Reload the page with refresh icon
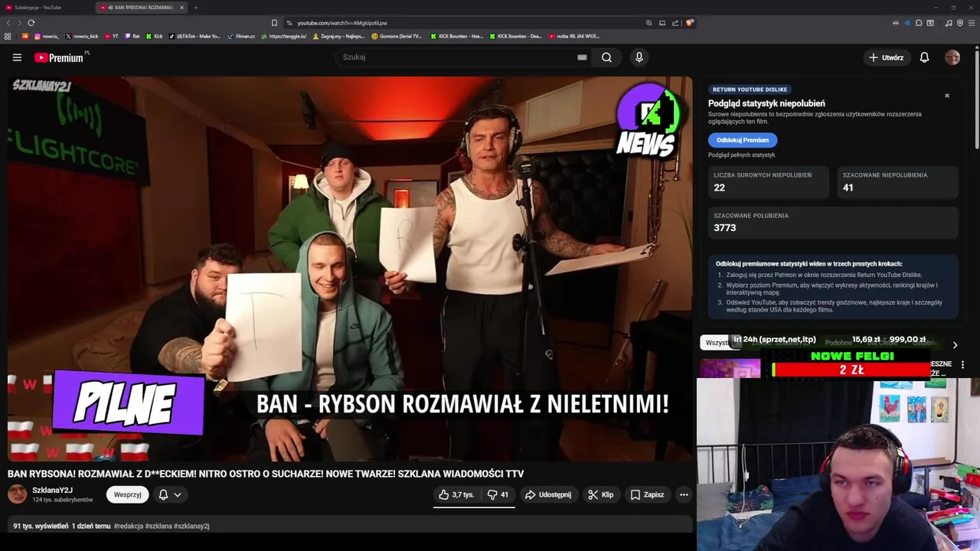Viewport: 980px width, 551px height. (x=31, y=23)
